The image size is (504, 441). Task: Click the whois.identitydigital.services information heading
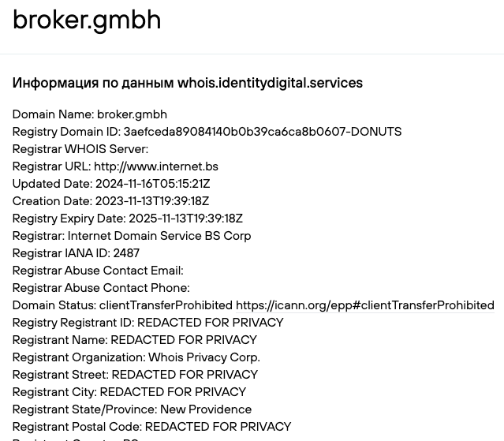[188, 83]
